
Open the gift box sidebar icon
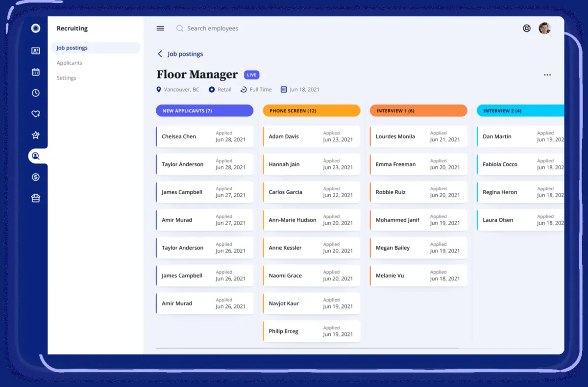[x=35, y=198]
